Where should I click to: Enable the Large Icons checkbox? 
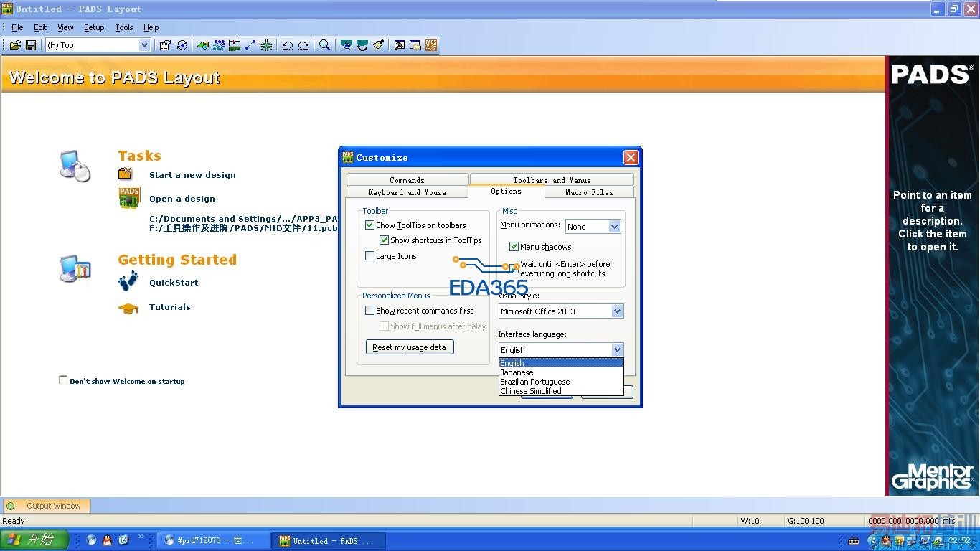(x=370, y=256)
